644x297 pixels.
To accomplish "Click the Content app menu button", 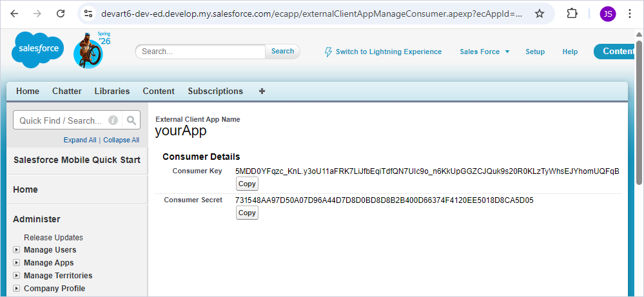I will [x=614, y=52].
